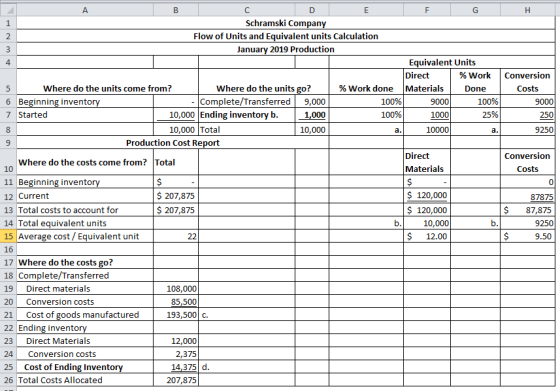560x391 pixels.
Task: Click $ 207,875 in the Current row
Action: tap(176, 196)
